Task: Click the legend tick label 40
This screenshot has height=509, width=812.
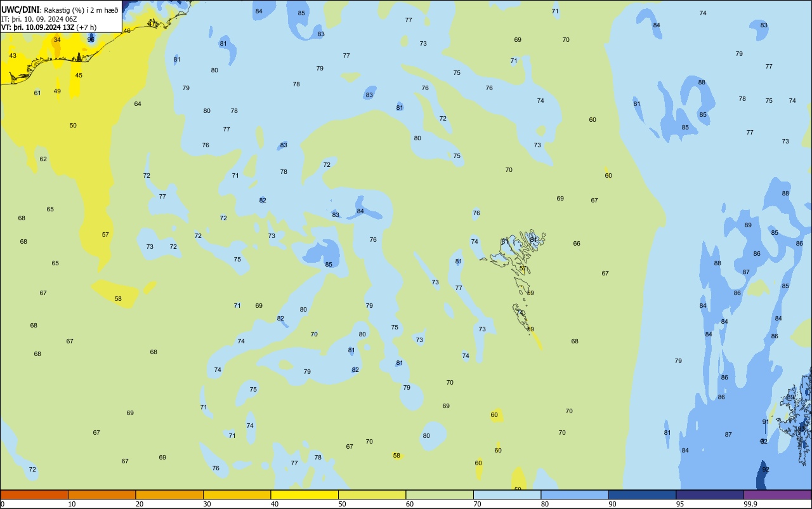Action: [275, 504]
